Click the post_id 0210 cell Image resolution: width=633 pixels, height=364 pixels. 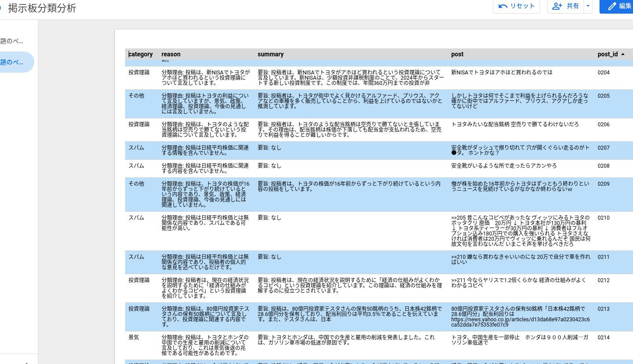click(x=603, y=217)
